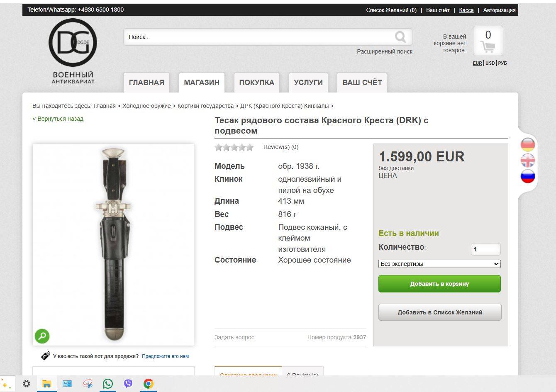Switch site language to German flag

point(528,144)
